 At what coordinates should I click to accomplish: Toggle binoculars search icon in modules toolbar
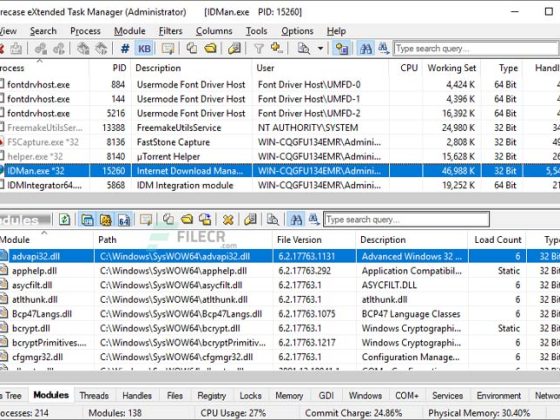[x=296, y=219]
